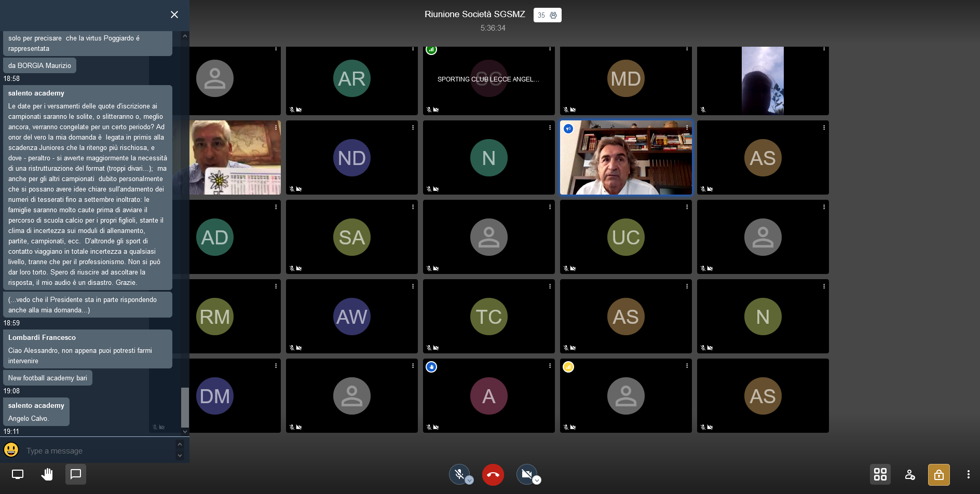
Task: Toggle the microphone mute button
Action: 459,474
